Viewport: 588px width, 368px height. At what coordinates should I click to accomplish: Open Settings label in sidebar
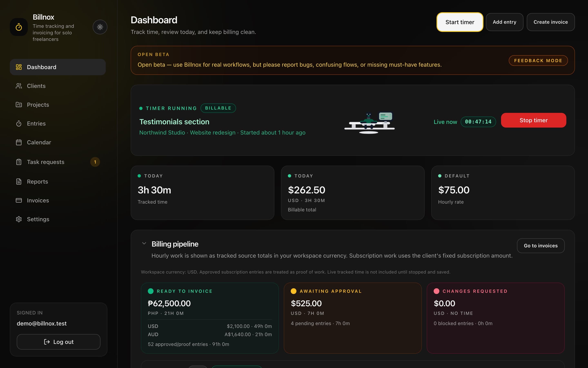tap(38, 219)
